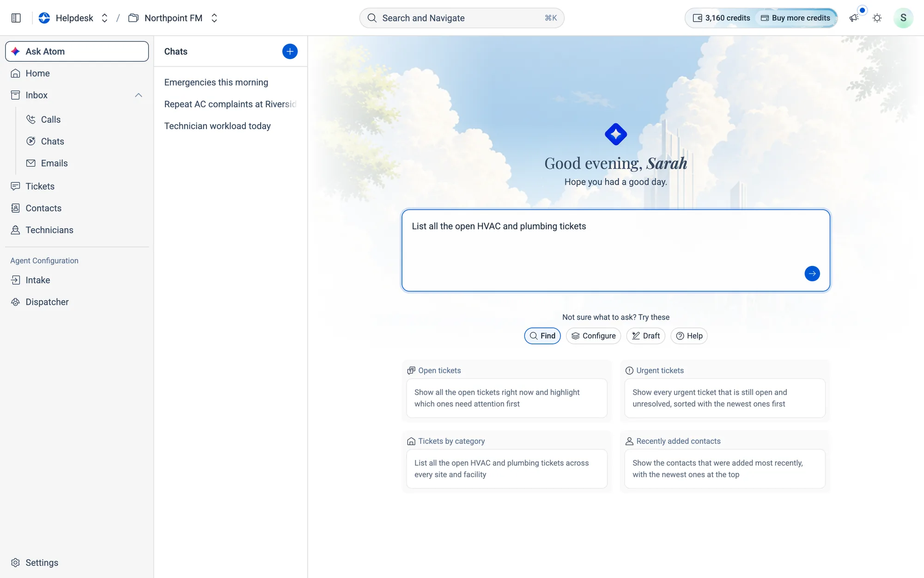Open announcements megaphone icon
This screenshot has width=924, height=578.
854,18
